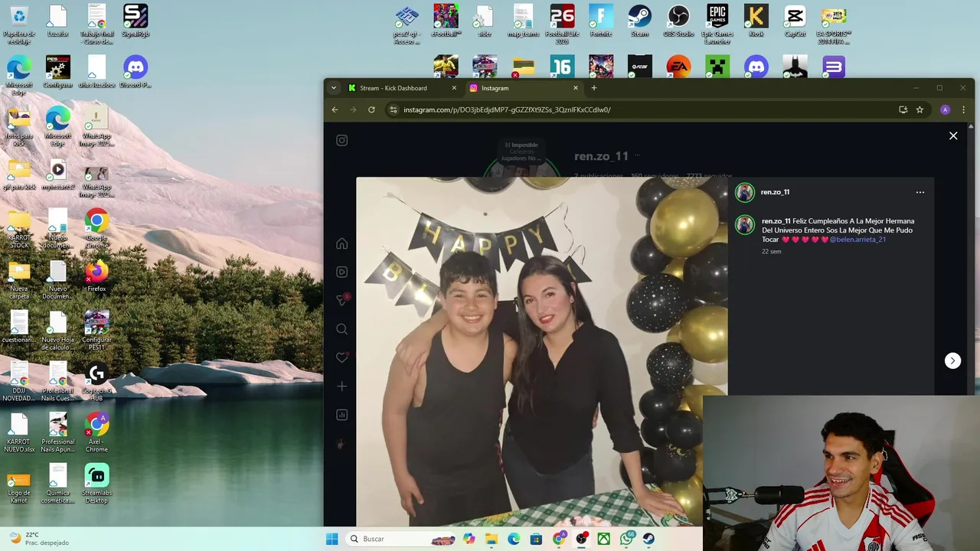The width and height of the screenshot is (980, 551).
Task: Open Instagram dashboard chart icon
Action: 342,415
